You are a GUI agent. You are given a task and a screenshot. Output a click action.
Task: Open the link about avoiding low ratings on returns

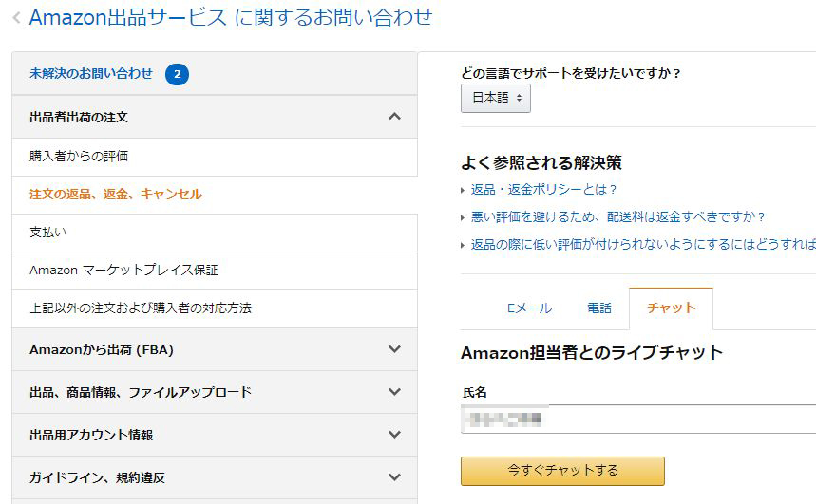[x=643, y=244]
